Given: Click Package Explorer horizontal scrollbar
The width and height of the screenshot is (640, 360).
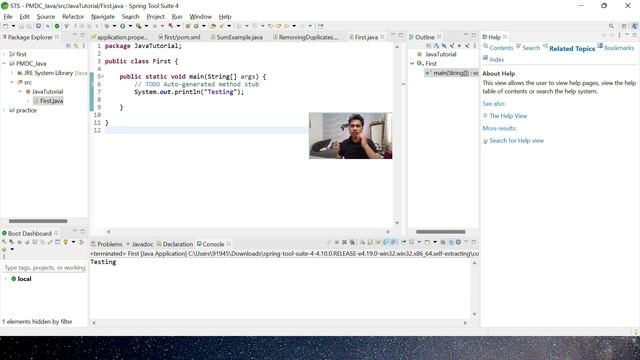Looking at the screenshot, I should click(x=38, y=221).
